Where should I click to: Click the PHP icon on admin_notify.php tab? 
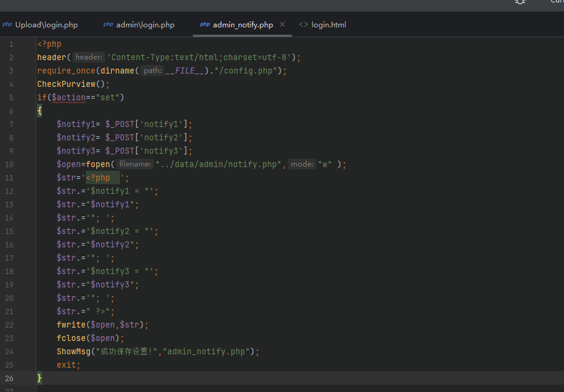click(205, 25)
